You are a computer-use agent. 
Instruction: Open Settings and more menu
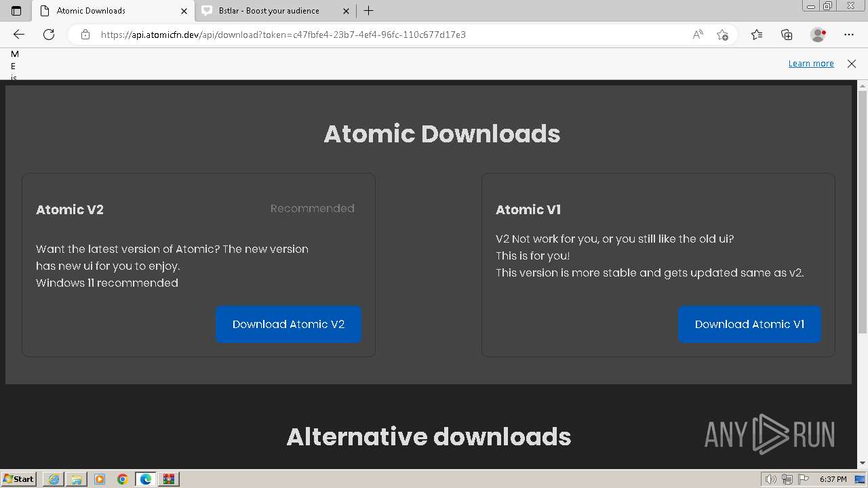(849, 35)
